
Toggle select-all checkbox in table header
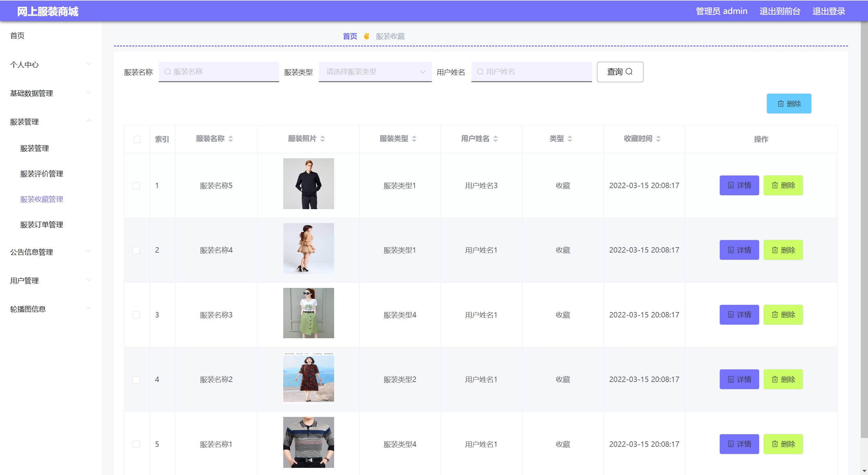[x=137, y=139]
